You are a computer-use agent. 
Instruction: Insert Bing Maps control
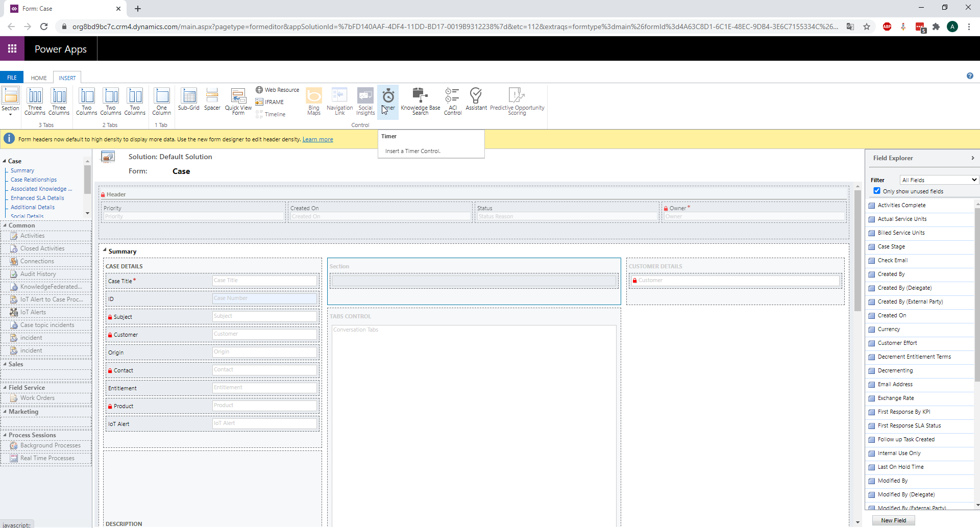click(x=314, y=100)
